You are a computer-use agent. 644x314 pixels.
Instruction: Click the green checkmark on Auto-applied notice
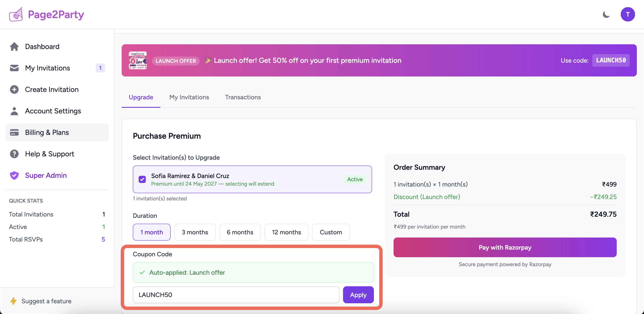click(142, 272)
